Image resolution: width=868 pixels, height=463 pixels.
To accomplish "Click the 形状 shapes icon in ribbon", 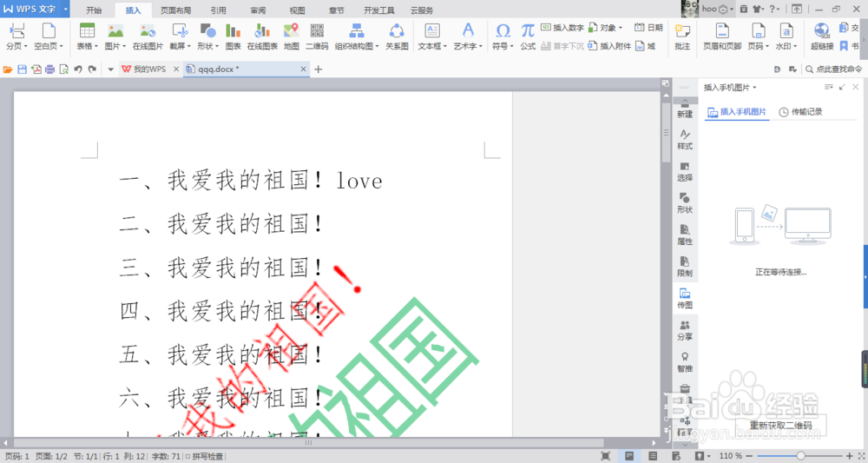I will pyautogui.click(x=207, y=31).
